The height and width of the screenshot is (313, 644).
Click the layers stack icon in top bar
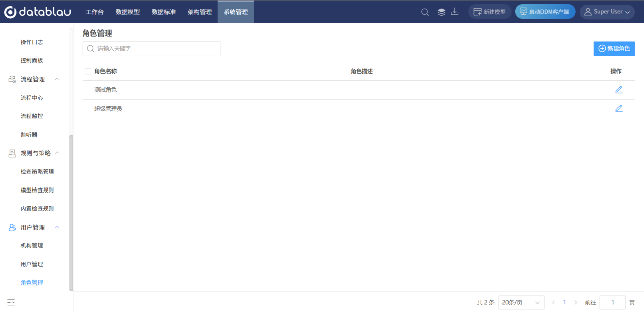[x=442, y=12]
